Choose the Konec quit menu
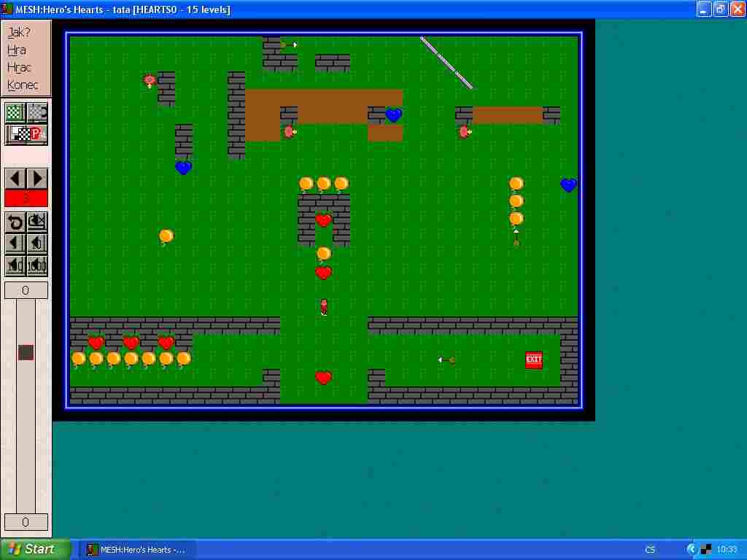Screen dimensions: 747x560 [x=23, y=85]
